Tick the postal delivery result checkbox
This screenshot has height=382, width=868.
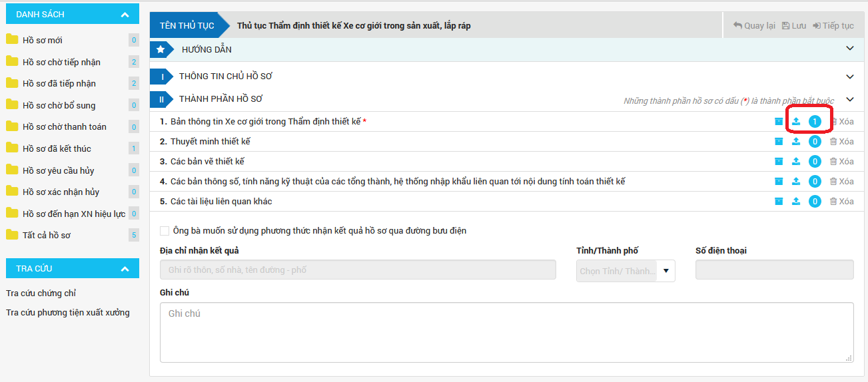coord(165,231)
